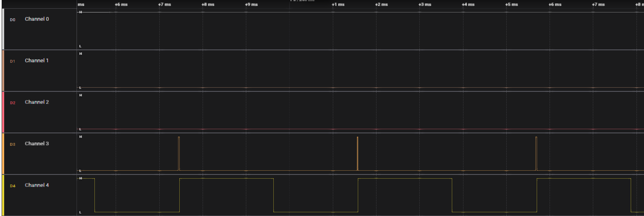Select the Channel 3 name label

(x=37, y=144)
